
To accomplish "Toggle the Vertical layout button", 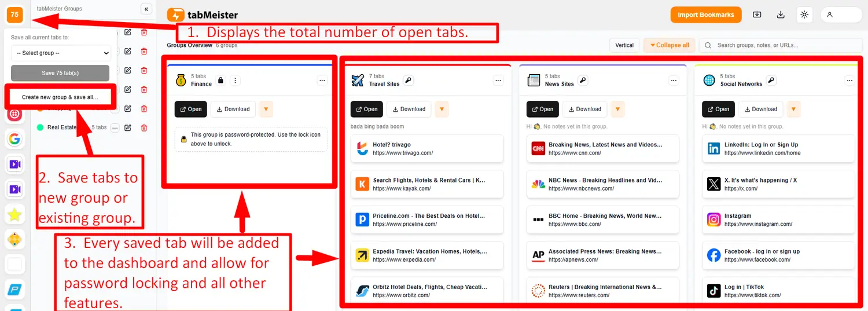I will (624, 45).
